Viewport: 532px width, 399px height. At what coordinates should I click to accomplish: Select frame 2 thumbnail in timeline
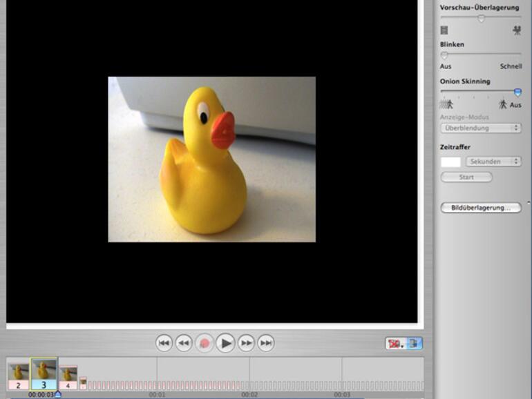click(x=18, y=377)
